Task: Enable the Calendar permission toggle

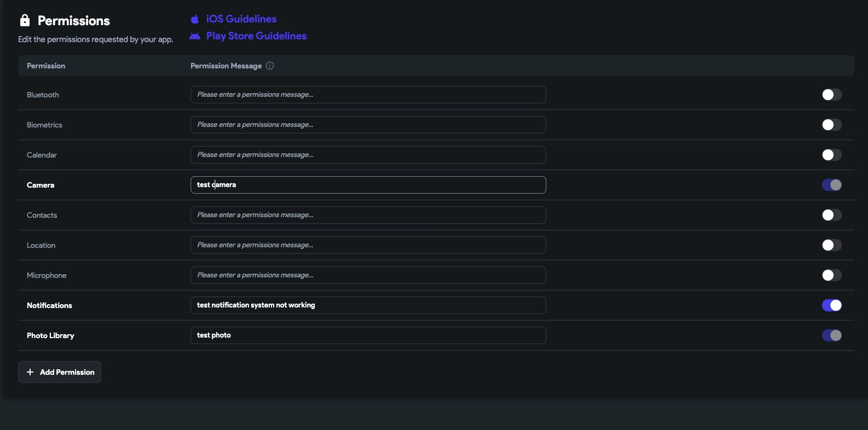Action: pos(831,155)
